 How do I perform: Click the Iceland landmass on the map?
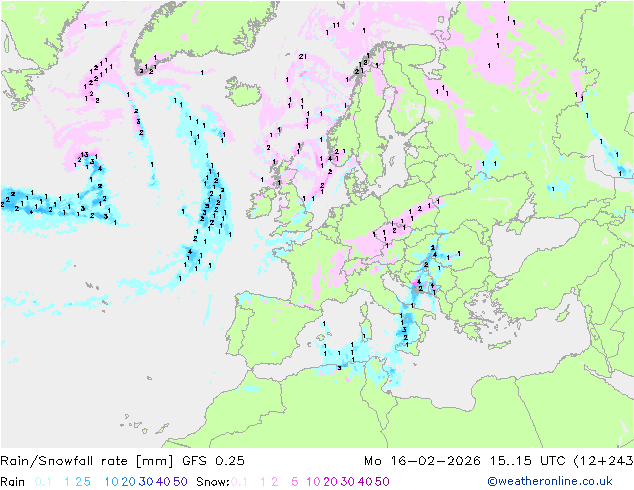point(245,92)
